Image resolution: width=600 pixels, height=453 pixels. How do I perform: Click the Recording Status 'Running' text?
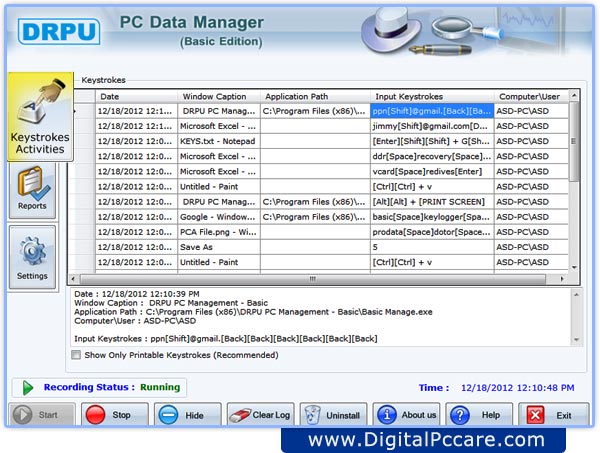pyautogui.click(x=160, y=387)
